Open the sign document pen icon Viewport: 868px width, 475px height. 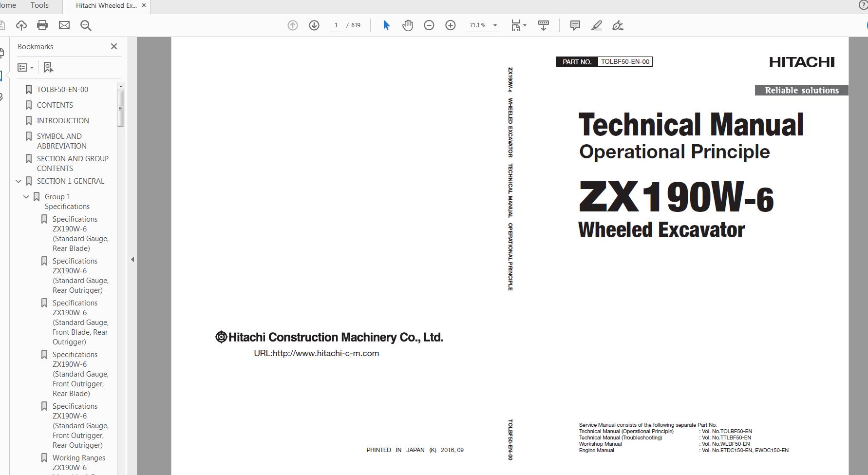tap(618, 25)
